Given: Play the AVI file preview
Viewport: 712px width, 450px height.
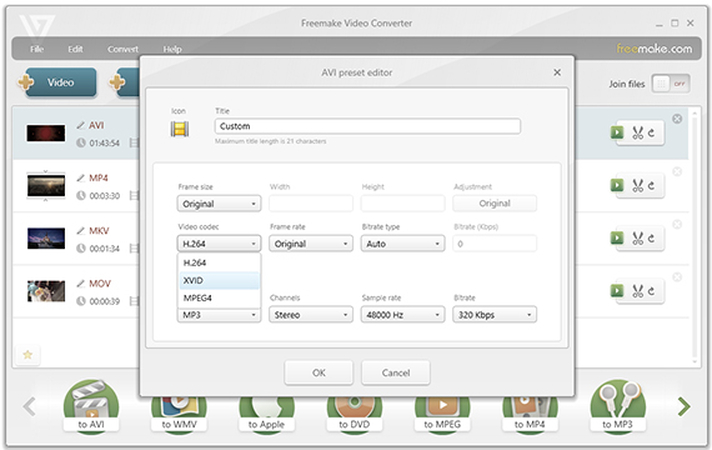Looking at the screenshot, I should [617, 133].
